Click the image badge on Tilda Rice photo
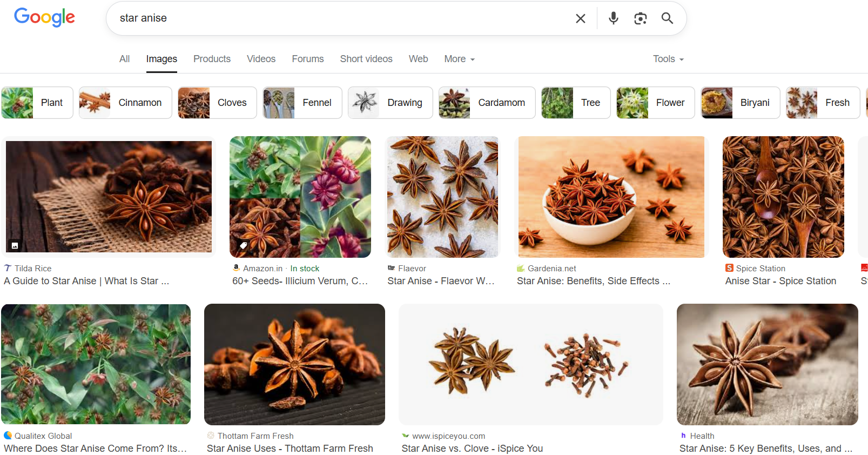 coord(15,245)
